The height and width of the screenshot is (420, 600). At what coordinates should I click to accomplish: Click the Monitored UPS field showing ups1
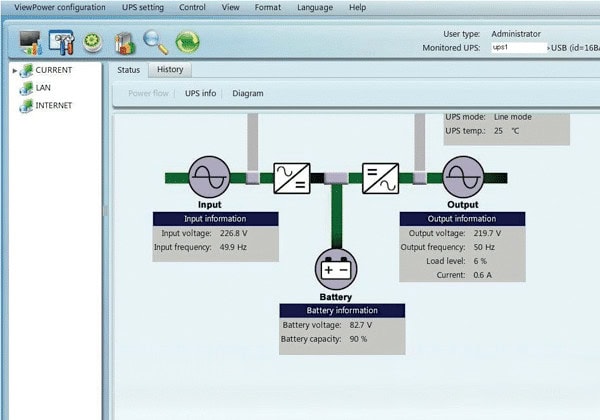point(519,48)
